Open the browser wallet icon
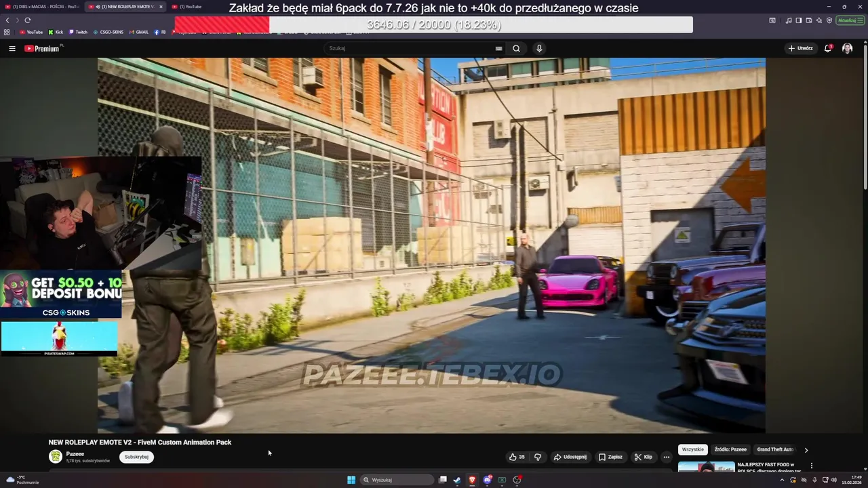The height and width of the screenshot is (488, 868). 809,20
